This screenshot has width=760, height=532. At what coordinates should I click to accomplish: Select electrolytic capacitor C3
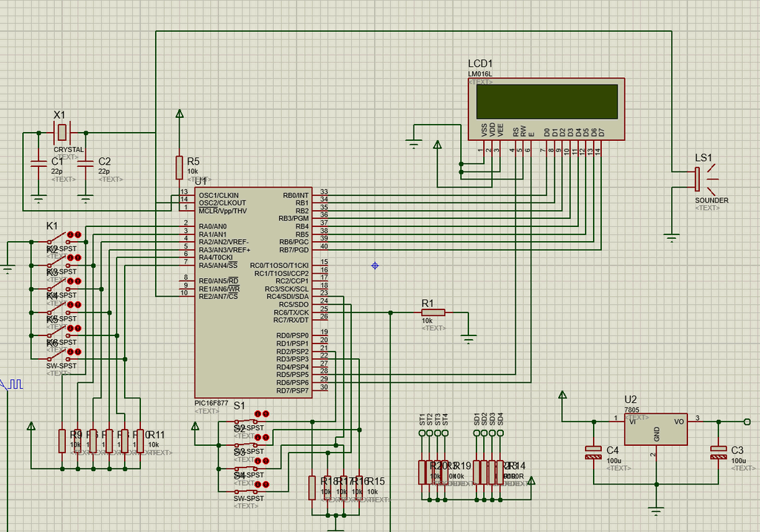(718, 453)
